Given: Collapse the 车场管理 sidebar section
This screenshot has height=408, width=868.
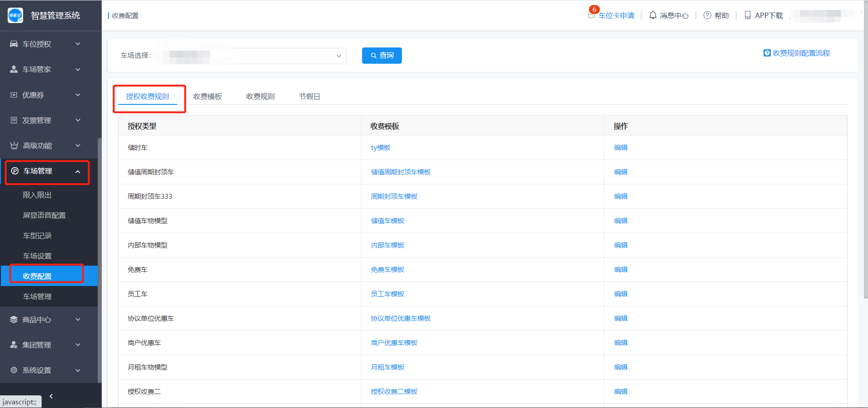Looking at the screenshot, I should pos(78,172).
